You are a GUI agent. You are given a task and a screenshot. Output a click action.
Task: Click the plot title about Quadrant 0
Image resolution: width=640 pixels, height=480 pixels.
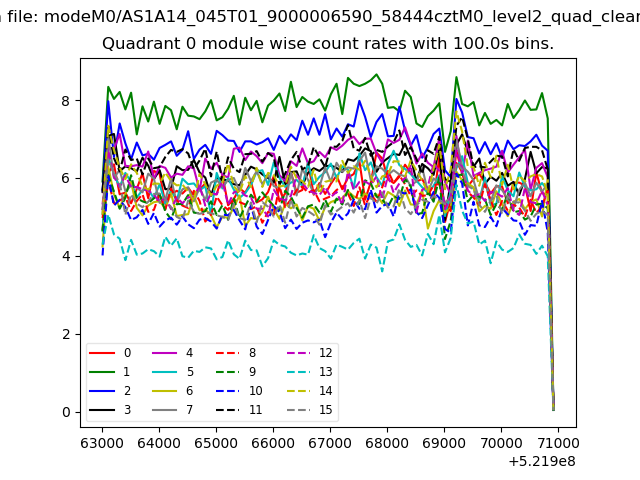(x=328, y=44)
